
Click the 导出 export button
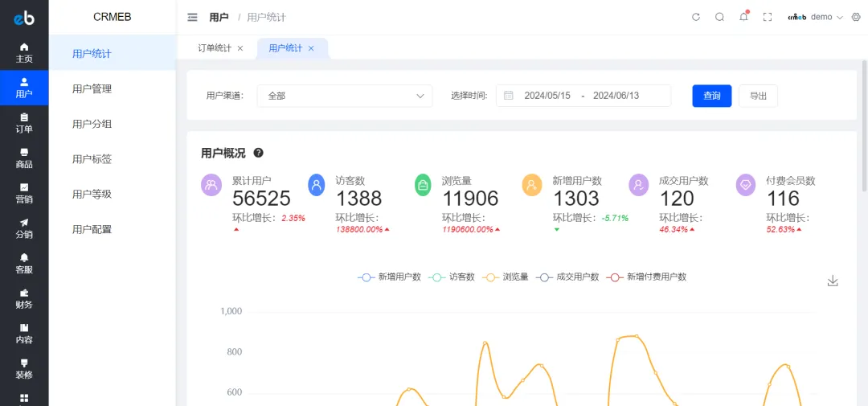[758, 96]
